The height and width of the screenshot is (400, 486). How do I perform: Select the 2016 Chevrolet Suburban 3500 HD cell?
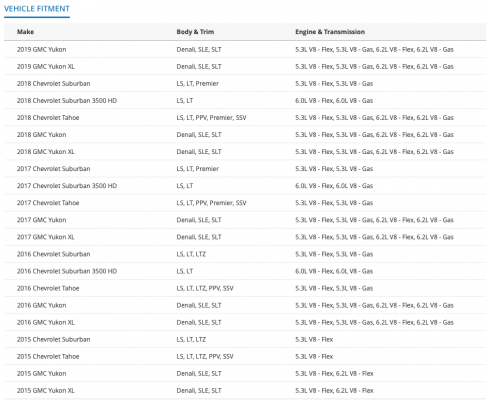click(67, 271)
